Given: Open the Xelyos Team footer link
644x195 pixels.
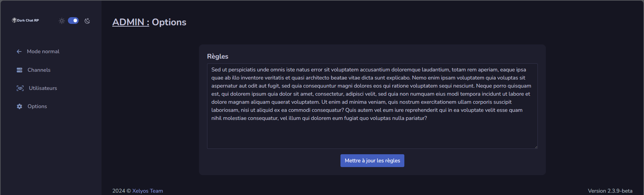Looking at the screenshot, I should (x=148, y=191).
